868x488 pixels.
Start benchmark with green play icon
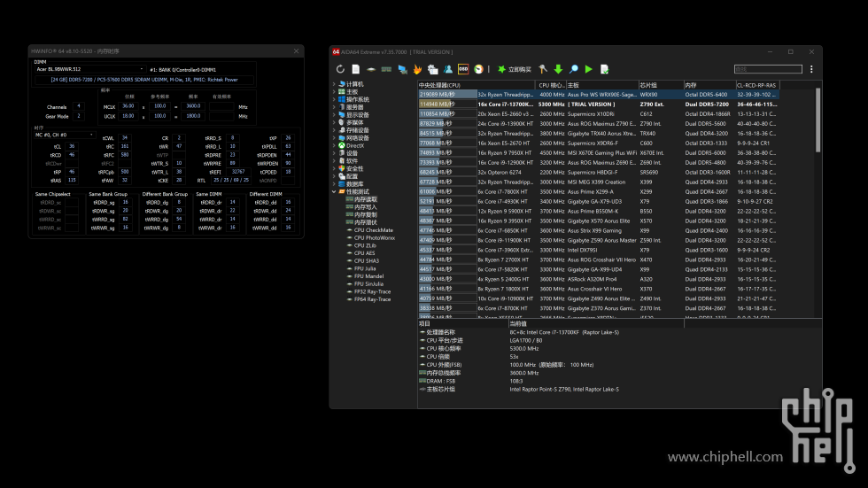click(x=589, y=69)
